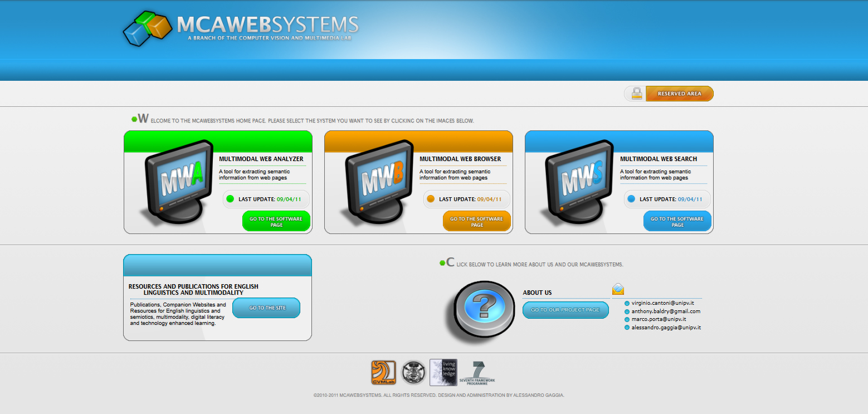Viewport: 868px width, 414px height.
Task: Go to the Multimodal Web Search software page
Action: coord(677,221)
